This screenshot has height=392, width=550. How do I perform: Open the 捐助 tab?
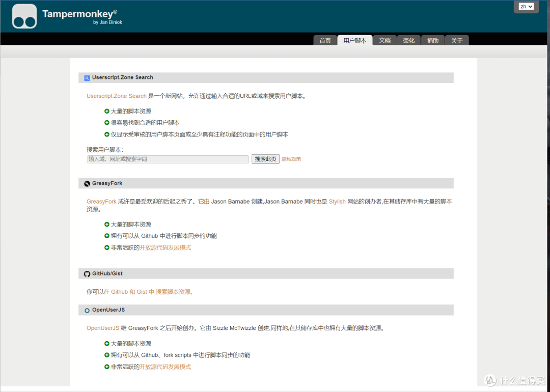coord(432,41)
